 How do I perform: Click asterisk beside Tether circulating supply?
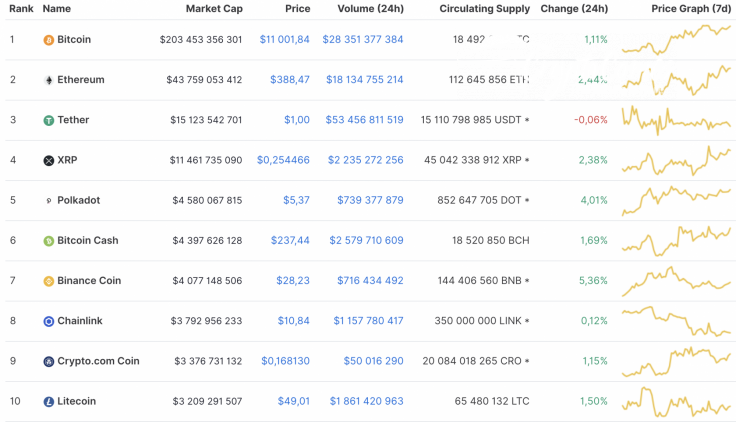tap(527, 120)
